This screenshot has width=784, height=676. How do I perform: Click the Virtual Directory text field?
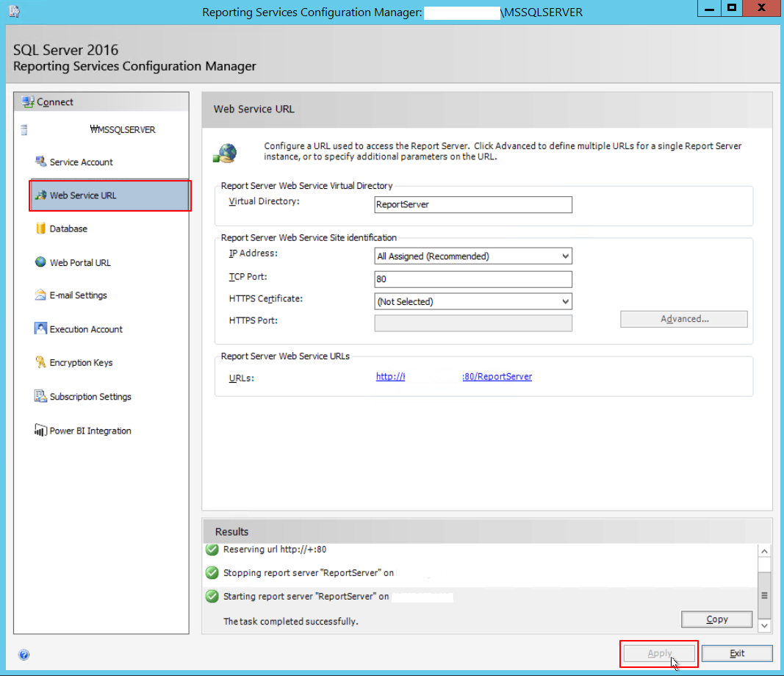(473, 204)
